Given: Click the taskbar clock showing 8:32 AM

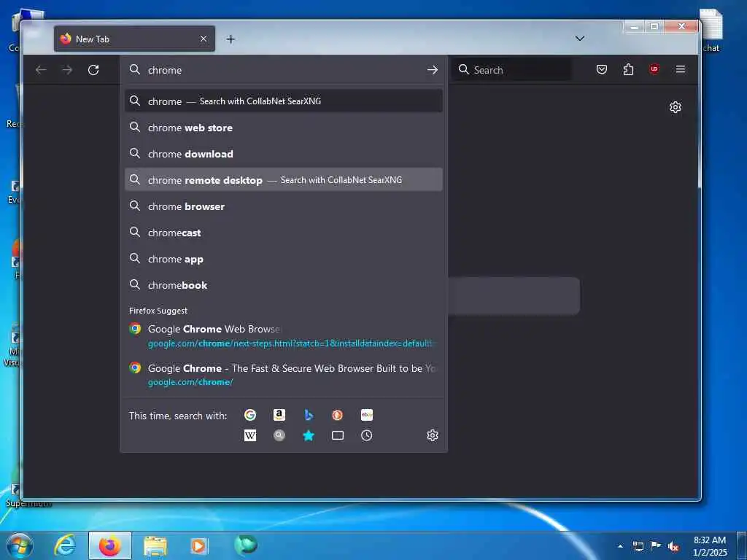Looking at the screenshot, I should click(x=710, y=546).
